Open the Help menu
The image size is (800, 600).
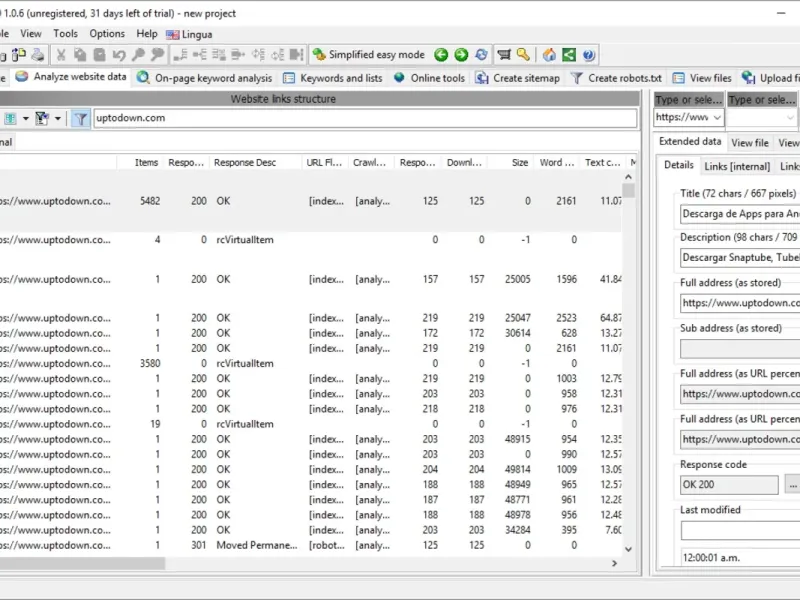147,34
